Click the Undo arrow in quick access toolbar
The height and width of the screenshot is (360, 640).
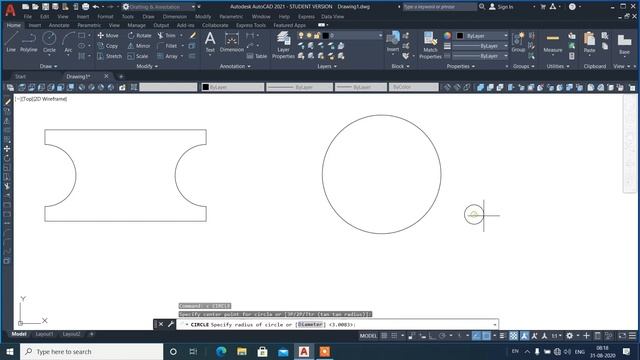point(96,7)
